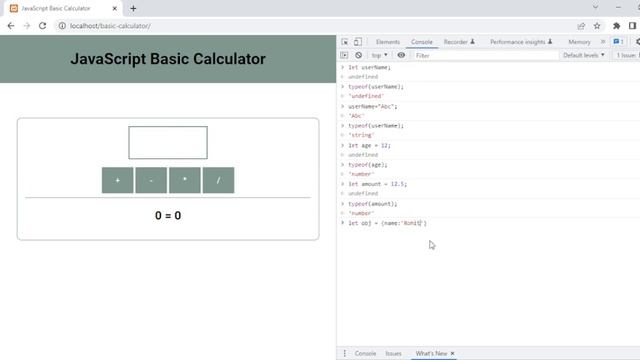Click the console output 'string'
The width and height of the screenshot is (640, 360).
361,135
